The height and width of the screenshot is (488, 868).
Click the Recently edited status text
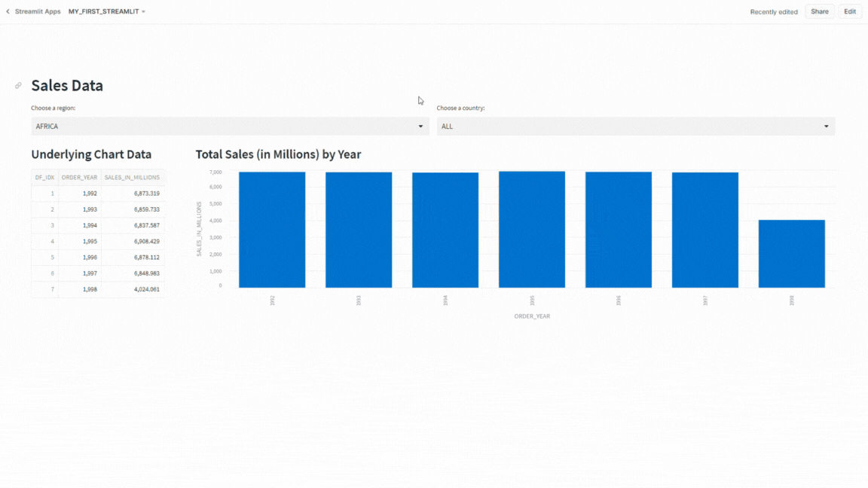[x=774, y=12]
